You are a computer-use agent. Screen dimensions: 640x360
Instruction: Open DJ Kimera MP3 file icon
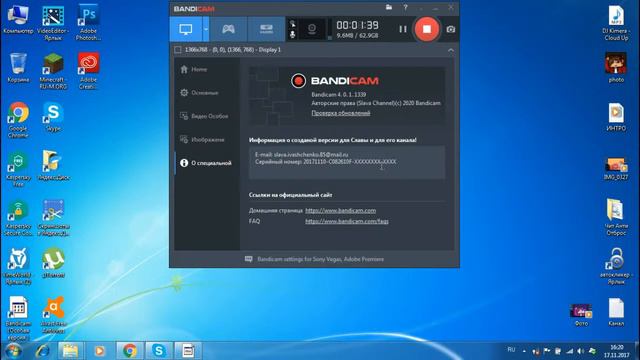[616, 23]
